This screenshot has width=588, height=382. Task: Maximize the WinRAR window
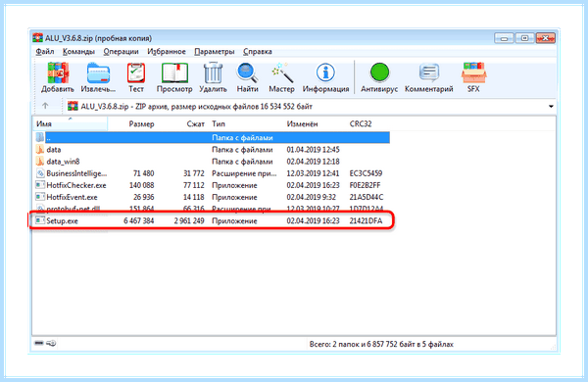point(524,38)
